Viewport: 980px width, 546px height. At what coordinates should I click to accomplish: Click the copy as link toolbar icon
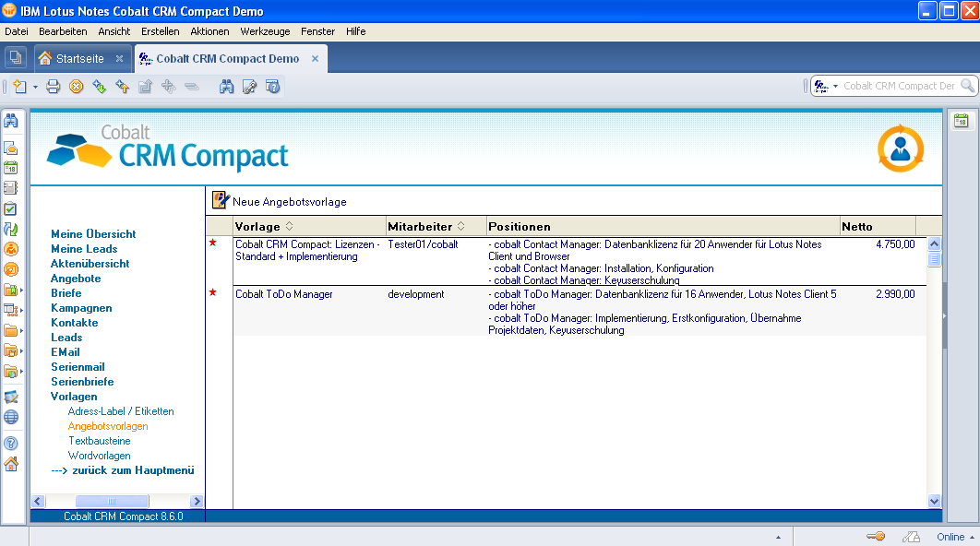pos(249,87)
